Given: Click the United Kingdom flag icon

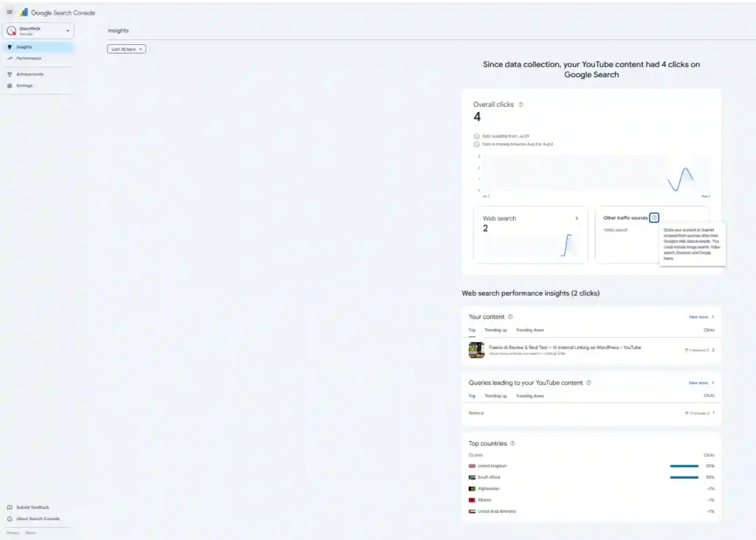Looking at the screenshot, I should pos(472,465).
